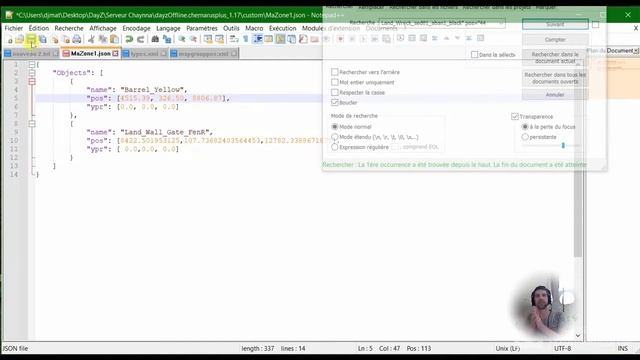Toggle the Show All Characters icon
Viewport: 640px width, 360px height.
(245, 39)
